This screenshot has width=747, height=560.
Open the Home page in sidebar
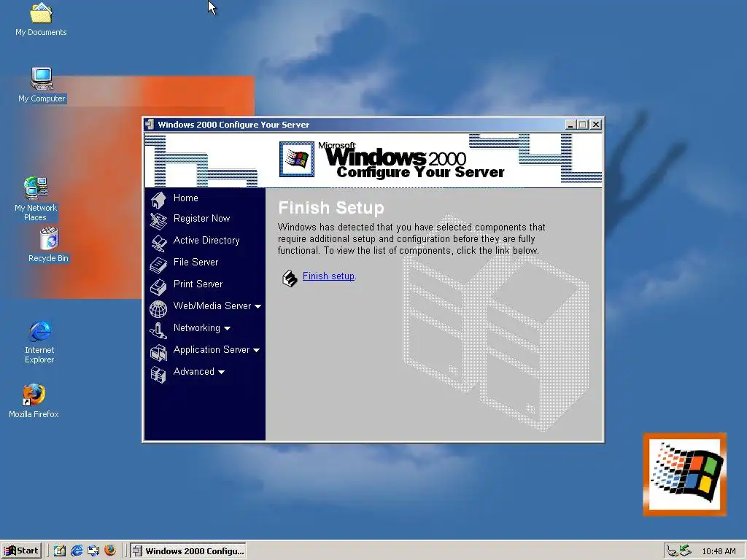coord(186,198)
